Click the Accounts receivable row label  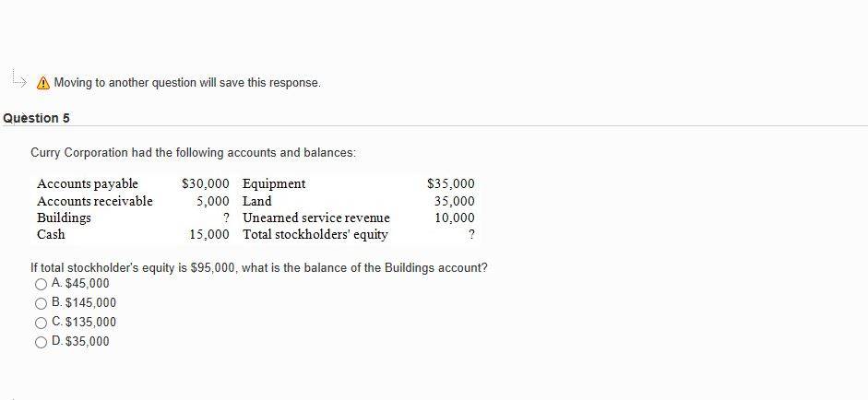coord(95,201)
